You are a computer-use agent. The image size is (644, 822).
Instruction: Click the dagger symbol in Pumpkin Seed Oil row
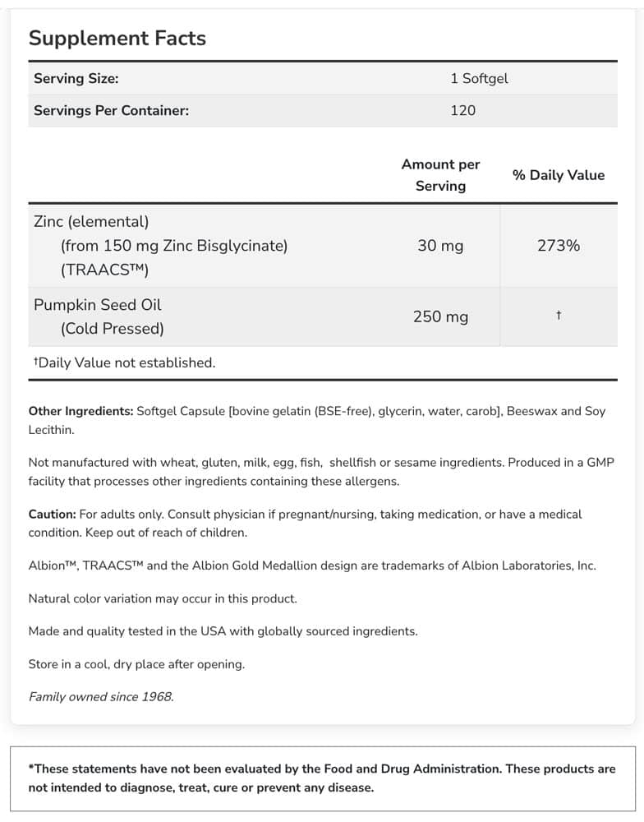tap(558, 316)
